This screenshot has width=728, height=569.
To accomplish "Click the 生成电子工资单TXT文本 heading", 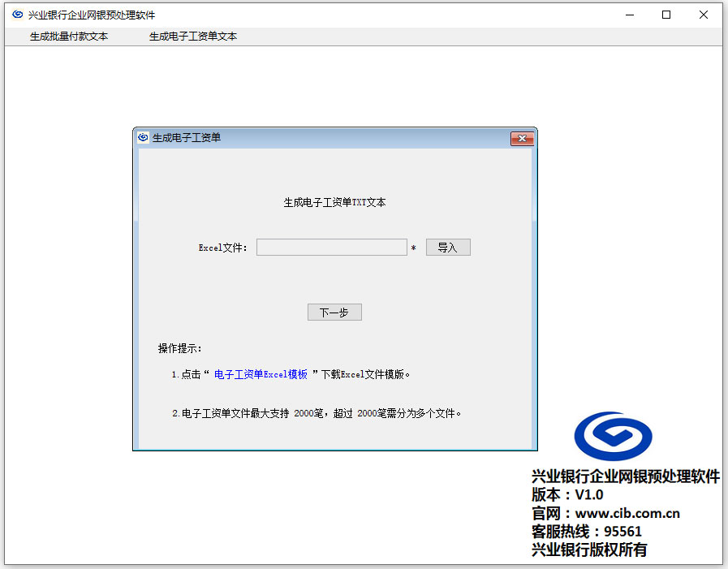I will tap(334, 202).
